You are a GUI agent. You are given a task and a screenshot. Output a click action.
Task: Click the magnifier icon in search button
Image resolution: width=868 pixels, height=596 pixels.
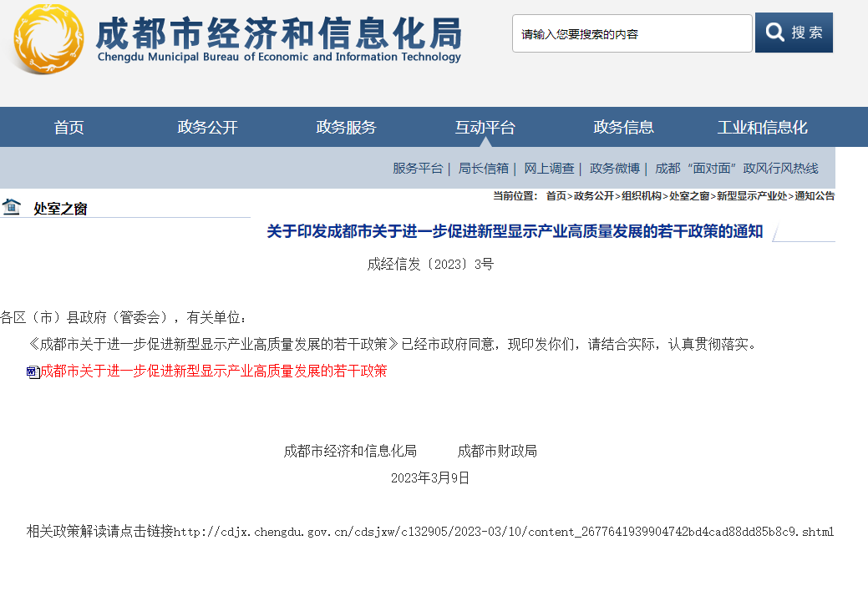coord(775,33)
